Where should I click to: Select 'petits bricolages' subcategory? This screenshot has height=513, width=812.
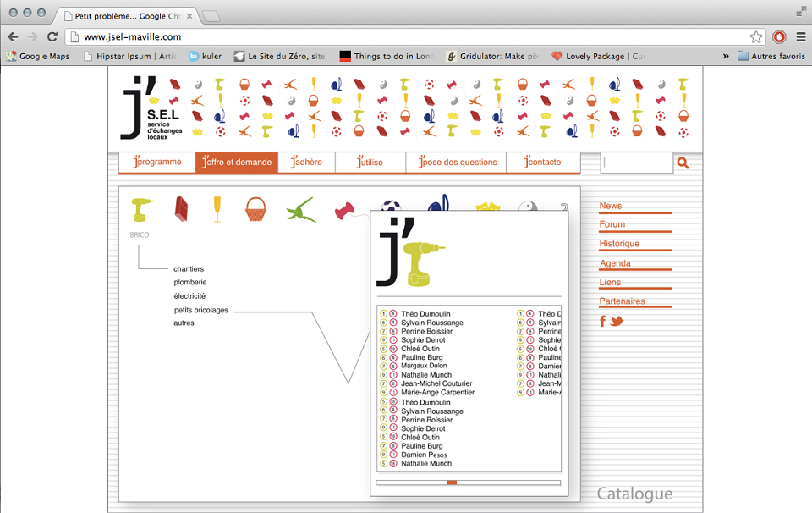tap(201, 310)
